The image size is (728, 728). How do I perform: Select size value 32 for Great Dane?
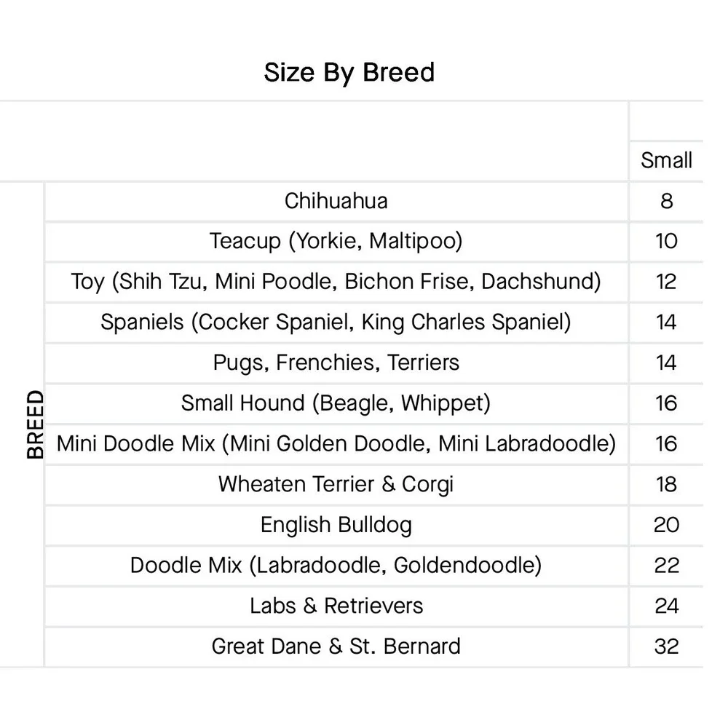(x=666, y=646)
